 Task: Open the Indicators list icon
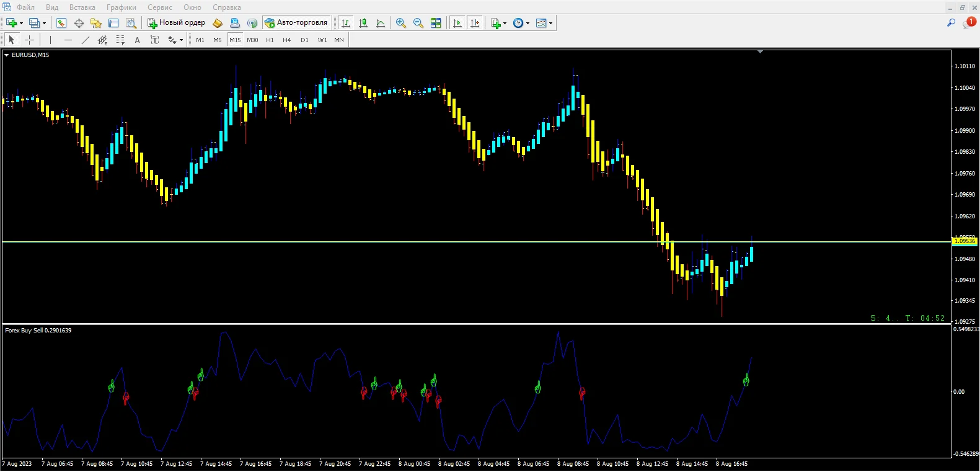pyautogui.click(x=495, y=23)
